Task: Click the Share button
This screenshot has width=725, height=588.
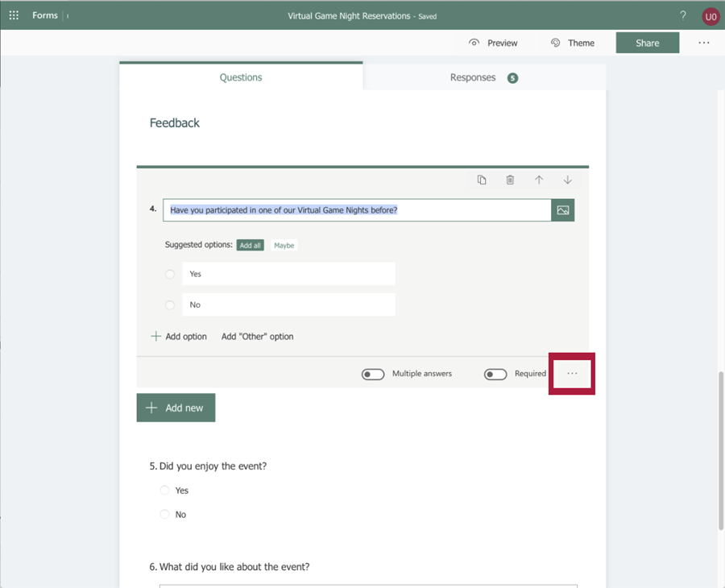Action: [x=647, y=43]
